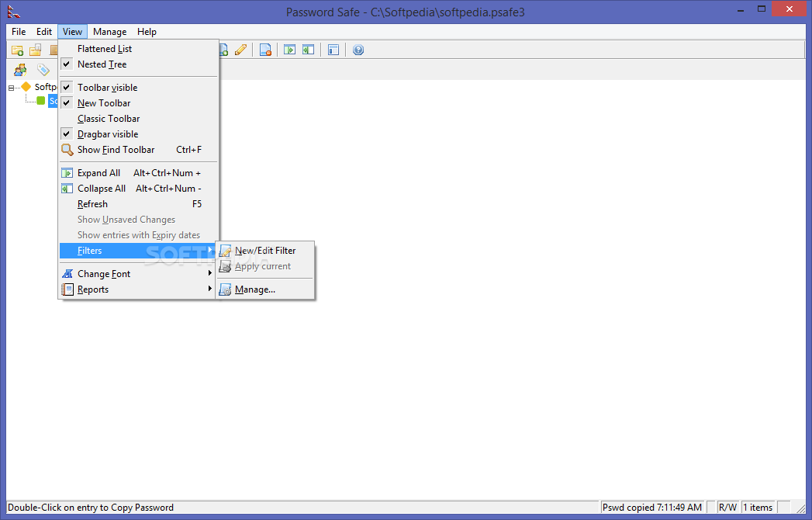Open the Help menu
This screenshot has height=520, width=812.
click(x=147, y=32)
